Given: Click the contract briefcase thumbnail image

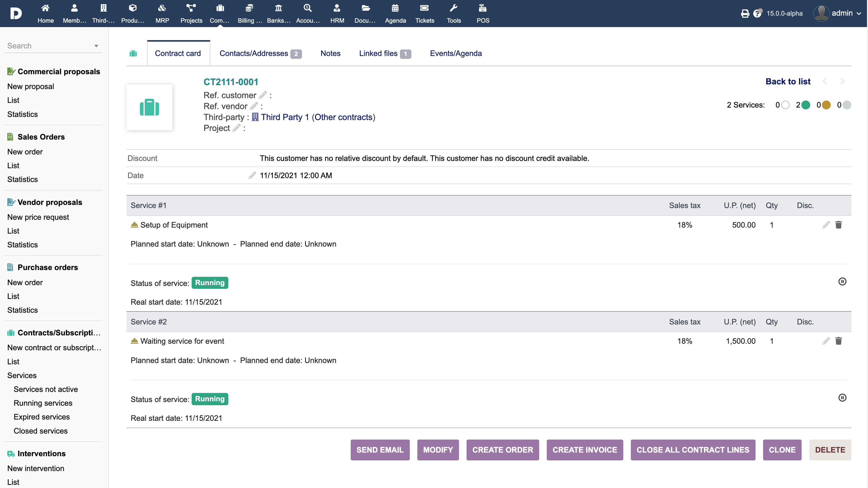Looking at the screenshot, I should point(149,108).
